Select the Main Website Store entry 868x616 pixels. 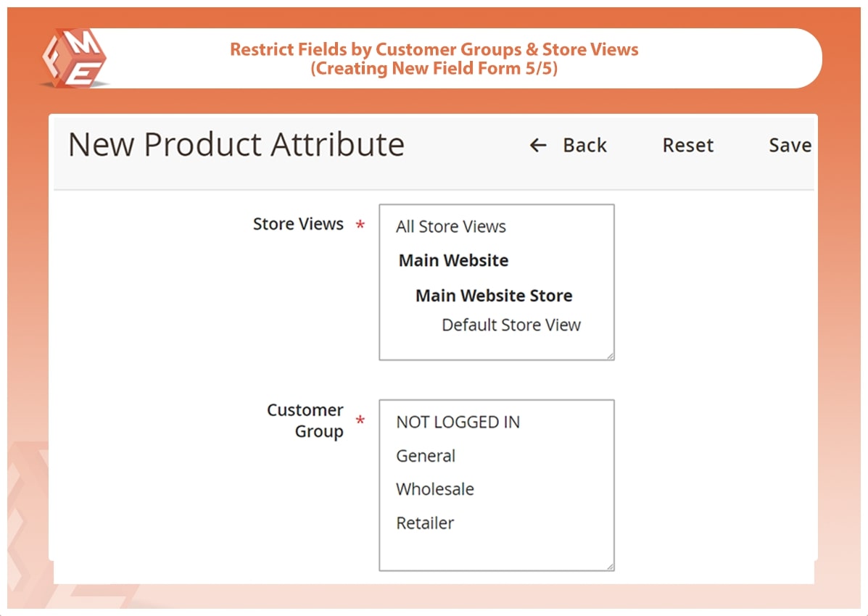tap(493, 296)
